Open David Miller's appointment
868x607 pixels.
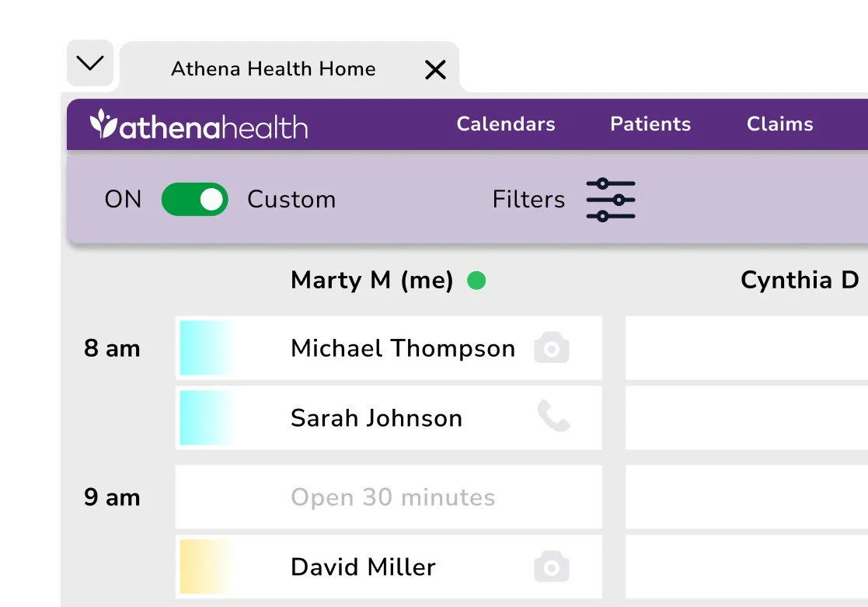363,567
